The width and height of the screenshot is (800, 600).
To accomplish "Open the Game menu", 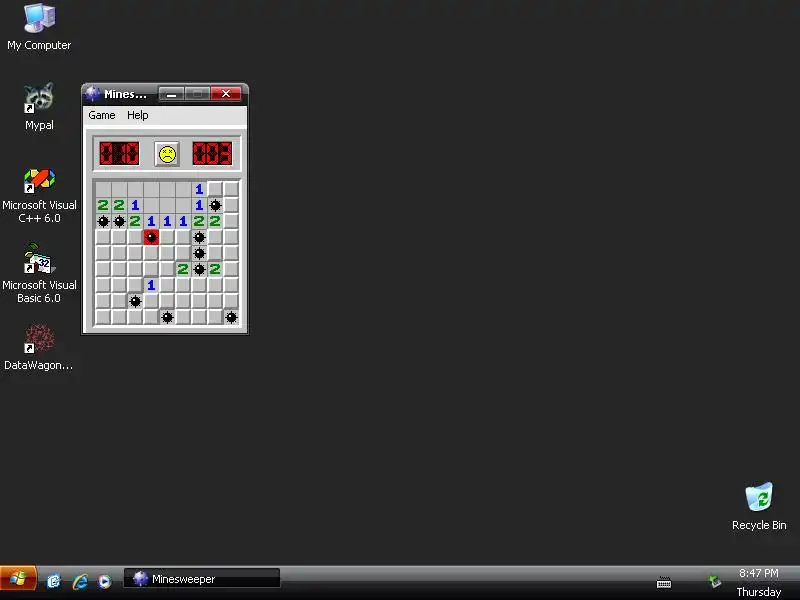I will (102, 115).
